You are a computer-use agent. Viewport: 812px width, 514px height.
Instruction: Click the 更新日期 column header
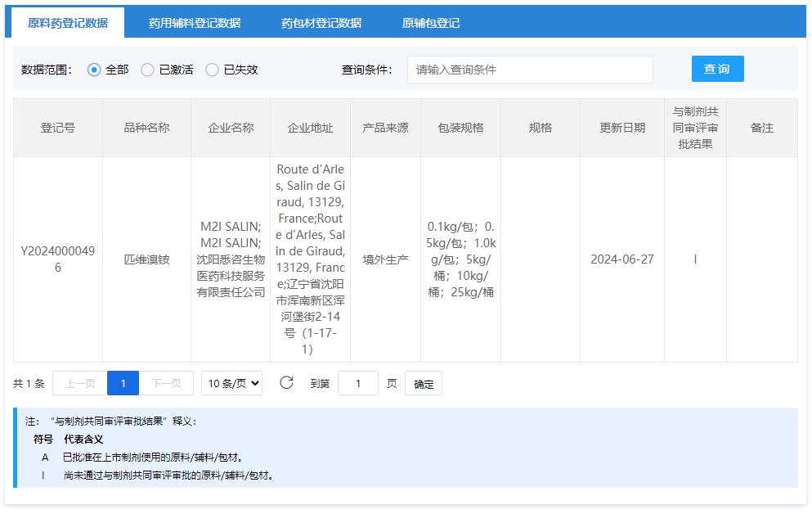pyautogui.click(x=622, y=128)
